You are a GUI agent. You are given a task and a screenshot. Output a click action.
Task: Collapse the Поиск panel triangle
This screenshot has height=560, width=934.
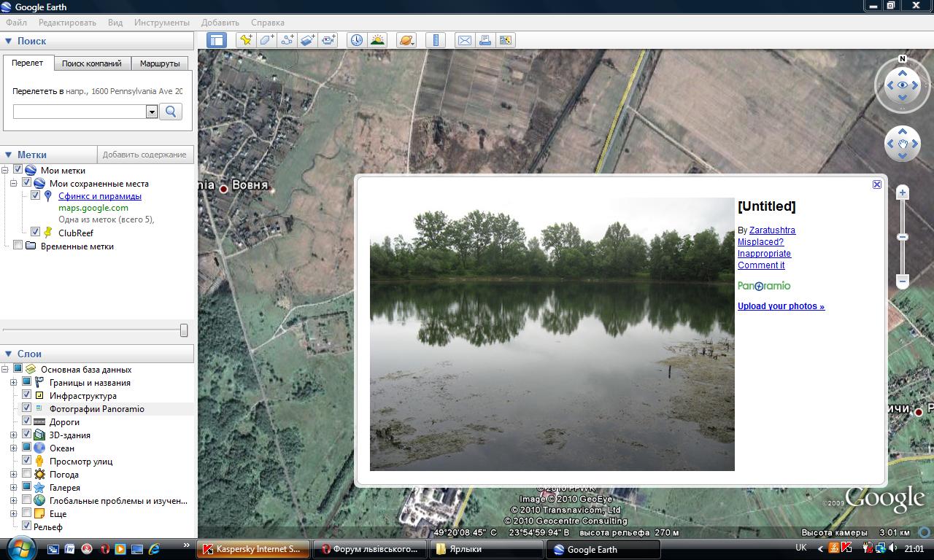pos(9,42)
